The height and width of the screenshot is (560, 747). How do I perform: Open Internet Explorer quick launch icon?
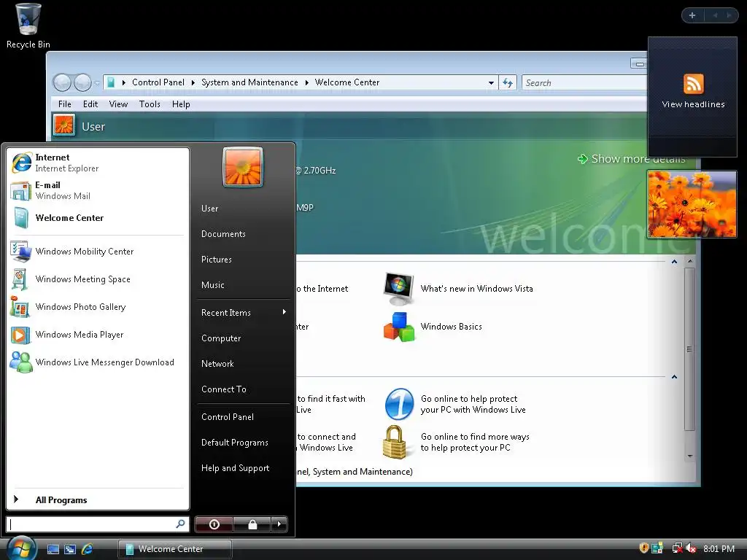[x=88, y=549]
